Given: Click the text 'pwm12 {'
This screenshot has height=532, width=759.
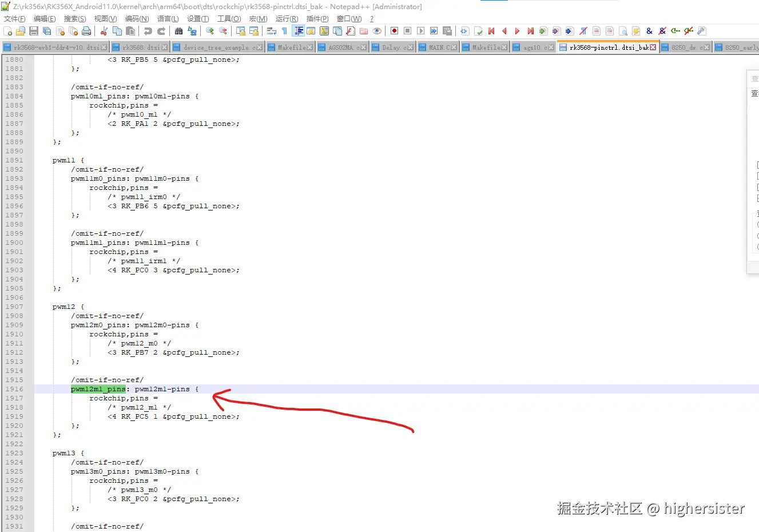Looking at the screenshot, I should [x=69, y=307].
